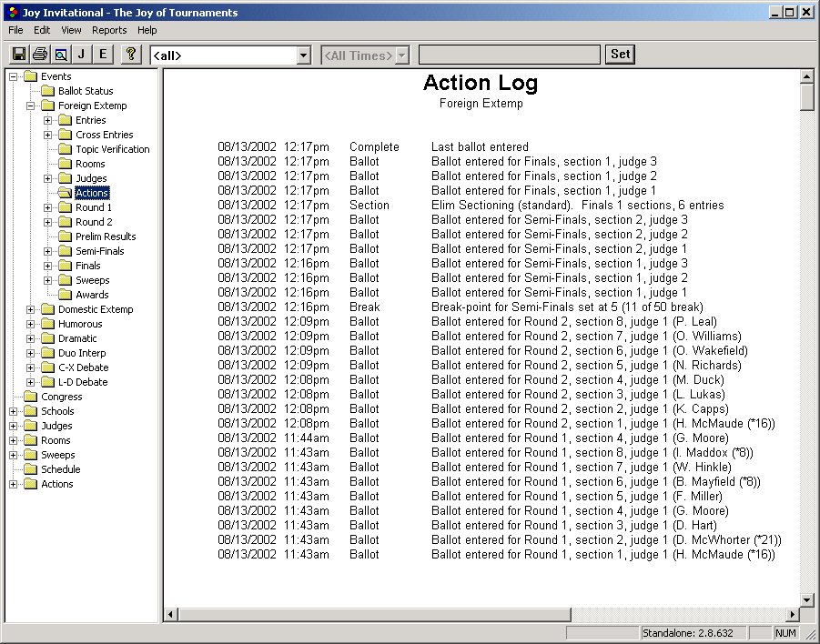The height and width of the screenshot is (644, 820).
Task: Expand the Round 2 folder
Action: pos(48,222)
